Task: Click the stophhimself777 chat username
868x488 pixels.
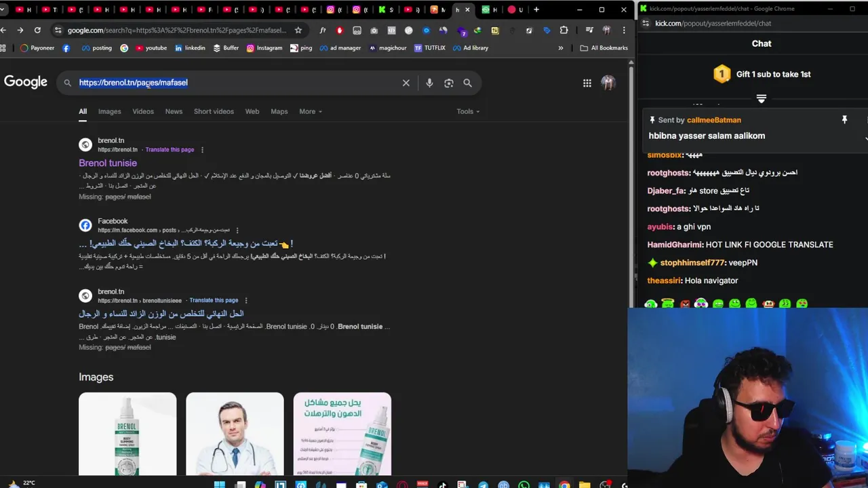Action: (693, 263)
